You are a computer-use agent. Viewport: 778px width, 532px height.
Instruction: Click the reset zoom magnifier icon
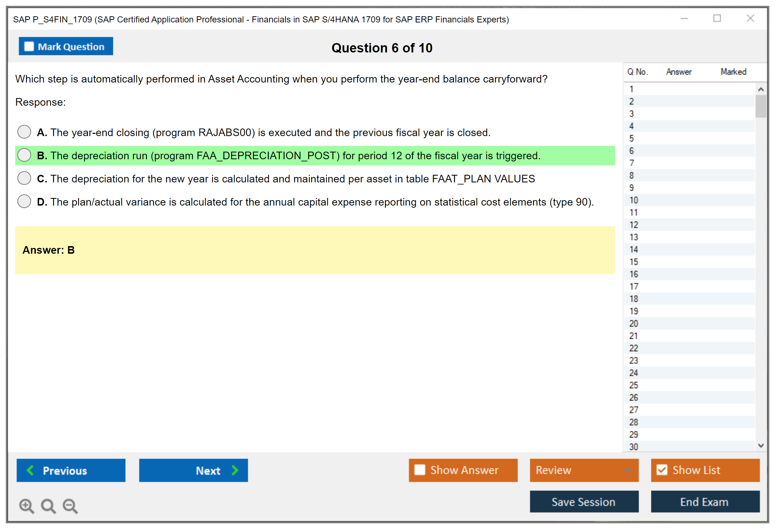[48, 506]
